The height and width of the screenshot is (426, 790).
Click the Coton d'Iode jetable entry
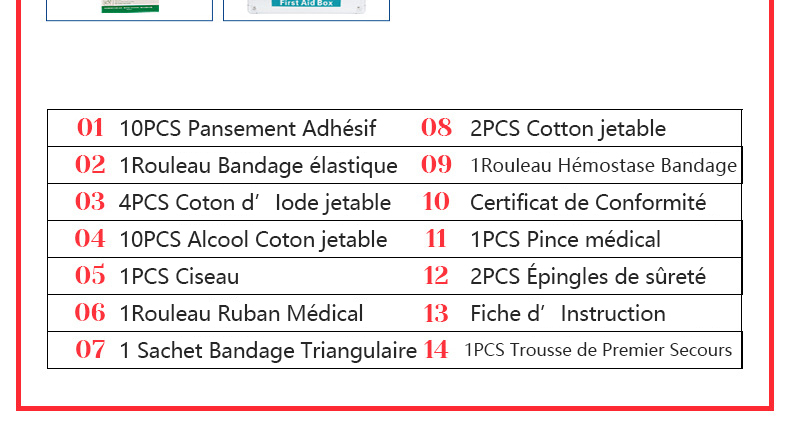pos(255,202)
